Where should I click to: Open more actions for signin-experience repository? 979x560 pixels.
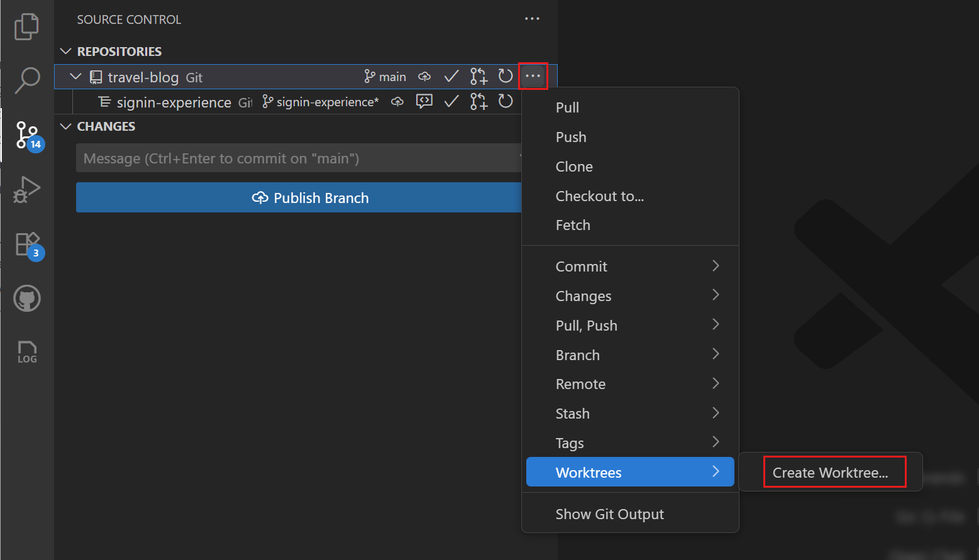[x=531, y=101]
